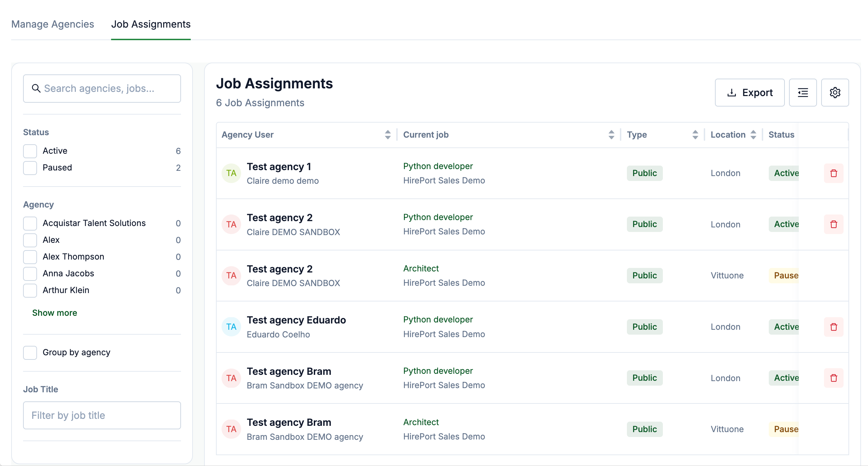Open the Architect job for Test agency 2
The height and width of the screenshot is (466, 868).
[421, 268]
